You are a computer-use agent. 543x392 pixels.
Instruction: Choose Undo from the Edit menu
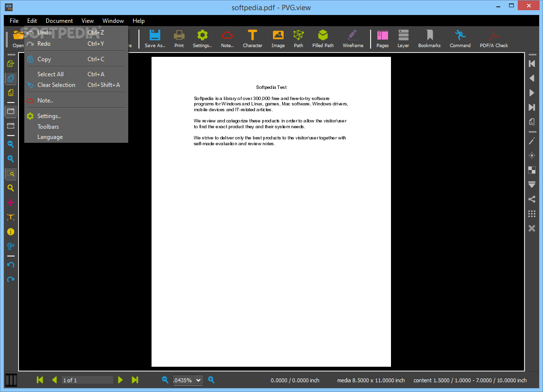76,33
